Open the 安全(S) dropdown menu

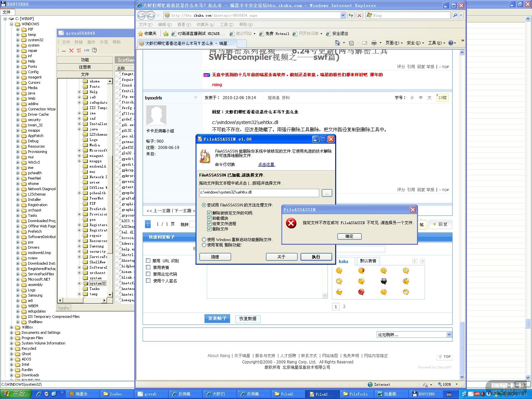tap(415, 43)
